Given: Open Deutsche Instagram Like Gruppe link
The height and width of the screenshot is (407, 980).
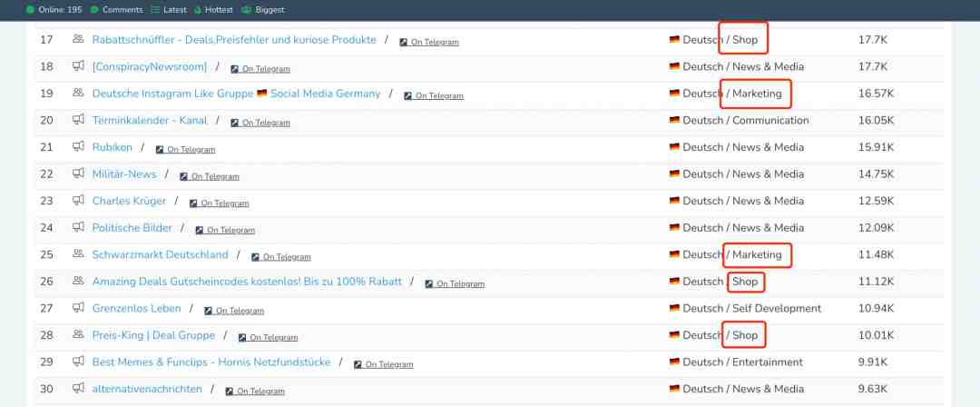Looking at the screenshot, I should tap(236, 94).
